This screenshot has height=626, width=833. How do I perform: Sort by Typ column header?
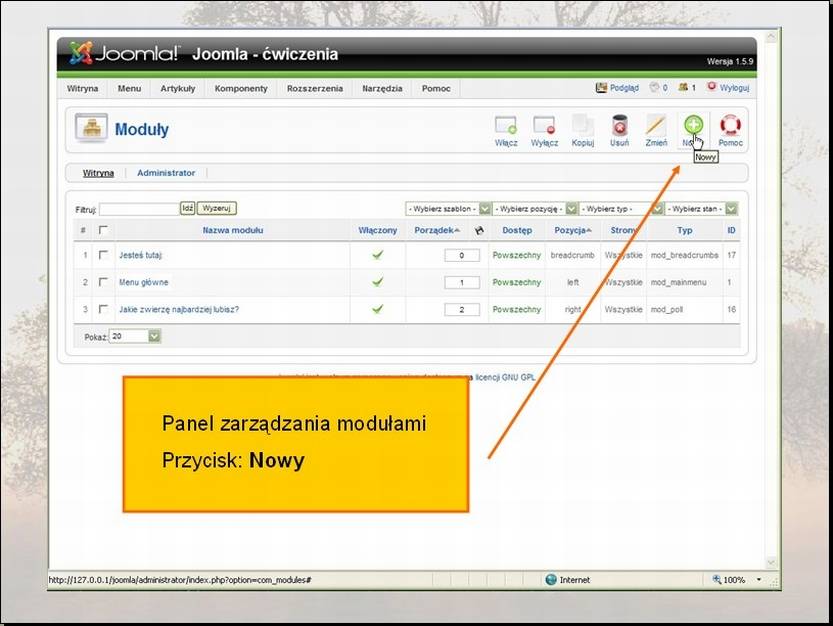(x=684, y=230)
